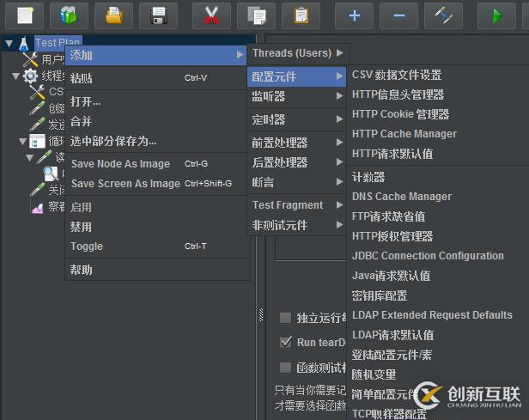This screenshot has width=529, height=420.
Task: Click the blue plus Expand All icon
Action: pos(354,15)
